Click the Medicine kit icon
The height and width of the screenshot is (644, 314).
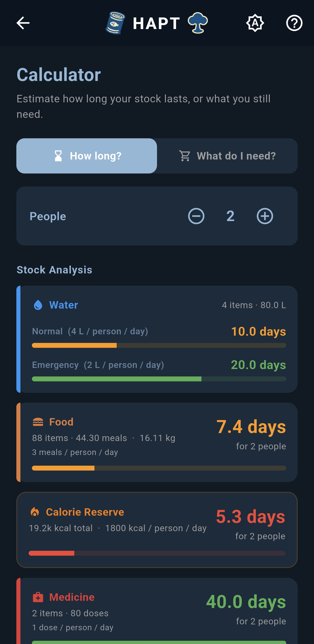[38, 597]
